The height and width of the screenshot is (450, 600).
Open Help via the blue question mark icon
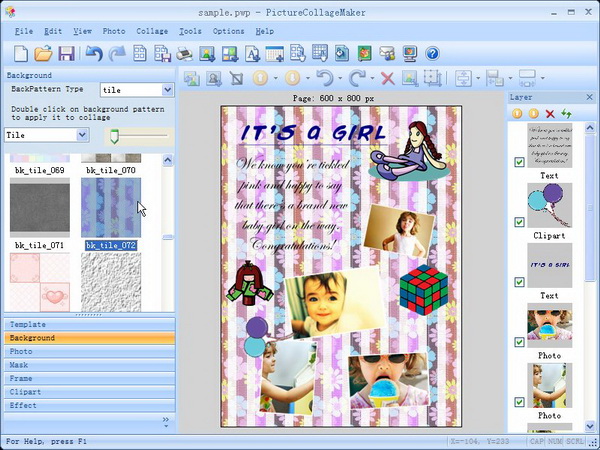tap(433, 53)
